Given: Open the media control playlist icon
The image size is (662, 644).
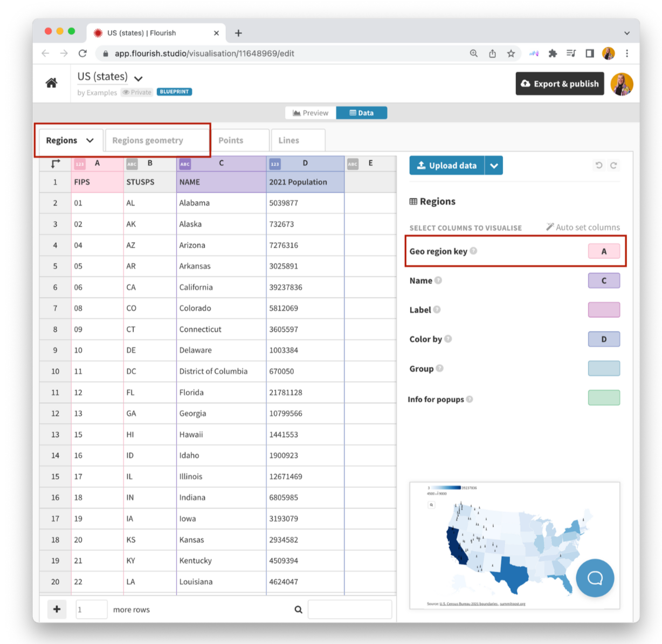Looking at the screenshot, I should 571,53.
